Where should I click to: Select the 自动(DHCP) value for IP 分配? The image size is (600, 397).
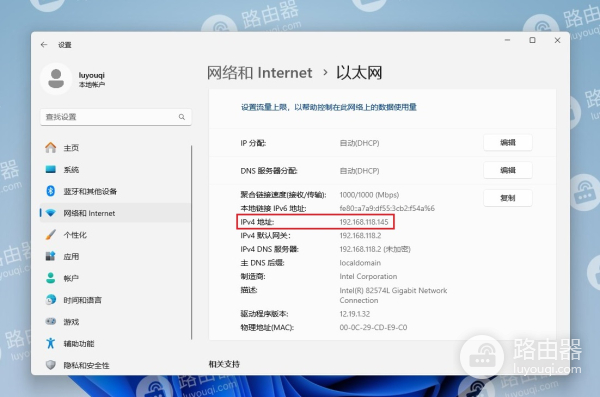pyautogui.click(x=359, y=143)
